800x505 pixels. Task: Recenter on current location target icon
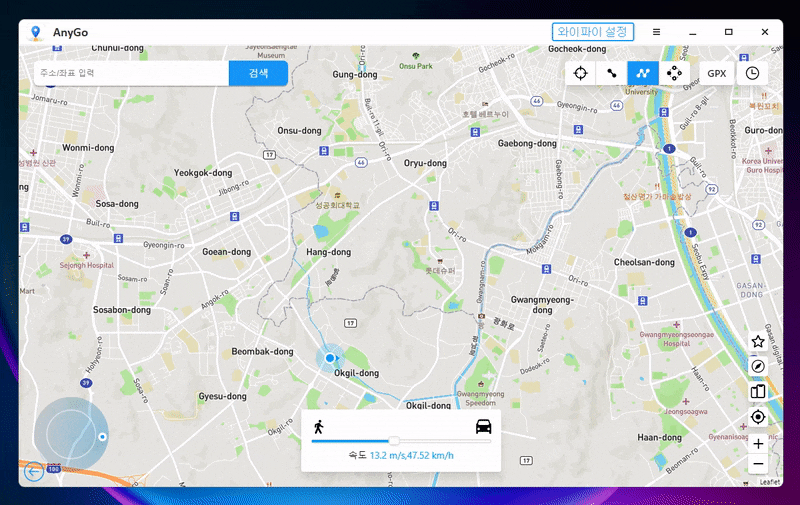pos(758,417)
